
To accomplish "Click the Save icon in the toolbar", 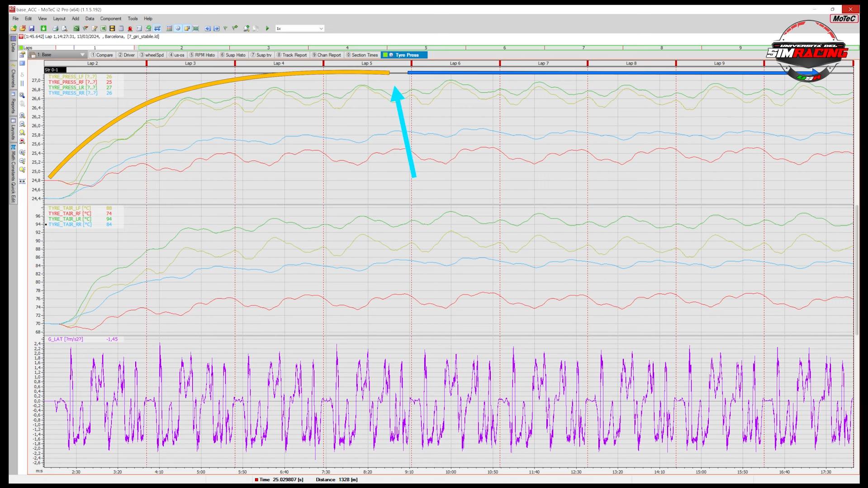I will click(32, 28).
